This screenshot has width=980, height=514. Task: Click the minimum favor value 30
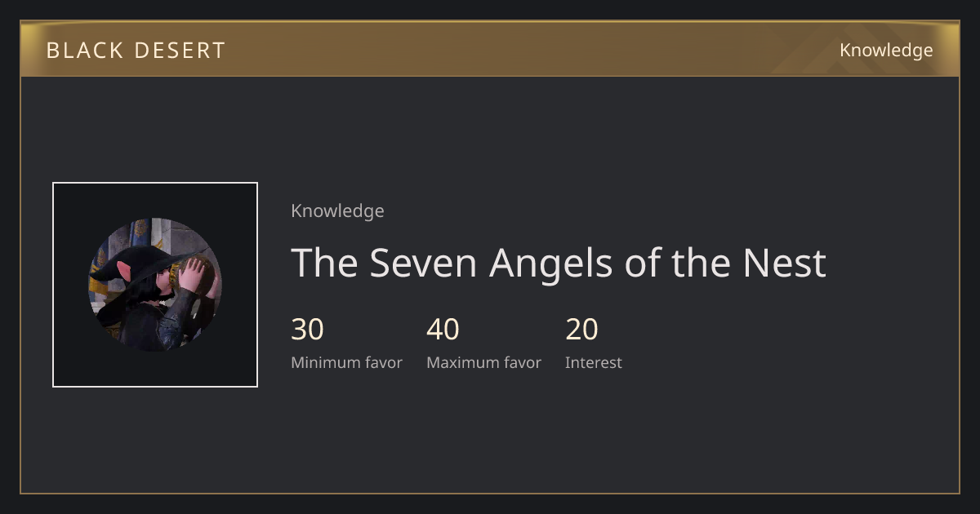pos(307,330)
